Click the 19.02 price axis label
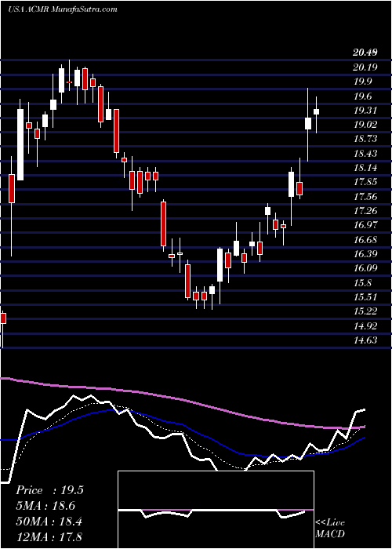This screenshot has height=549, width=392. 365,125
